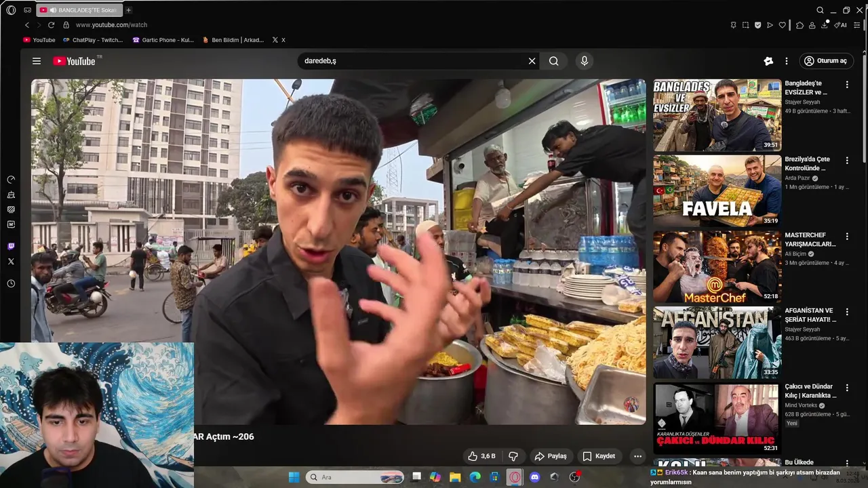Image resolution: width=868 pixels, height=488 pixels.
Task: Open the Opera main menu logo
Action: [x=11, y=10]
